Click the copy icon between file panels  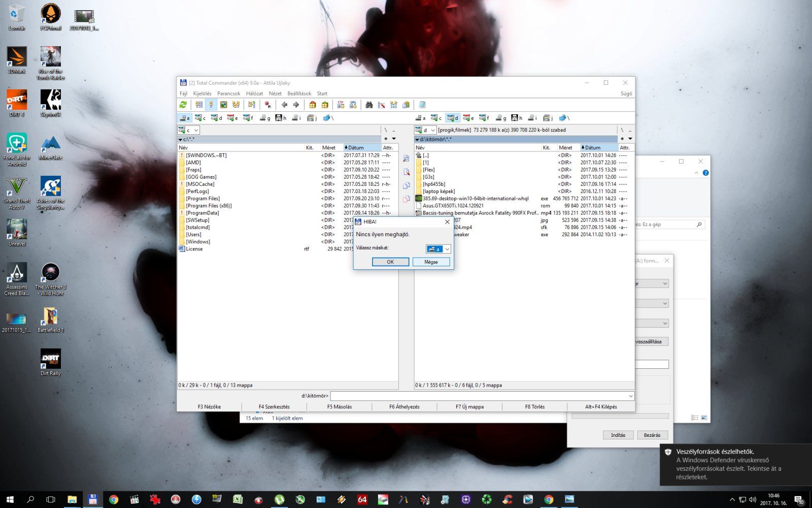[406, 186]
